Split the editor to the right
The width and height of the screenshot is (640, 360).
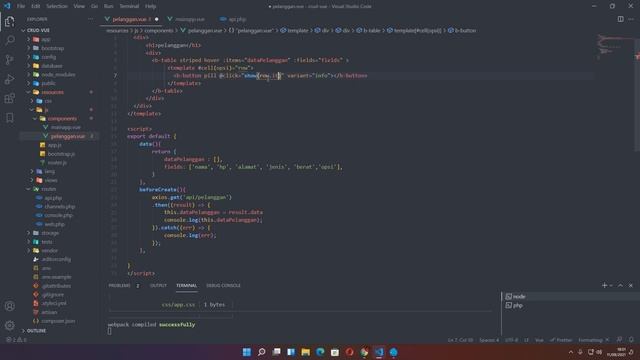tap(620, 19)
